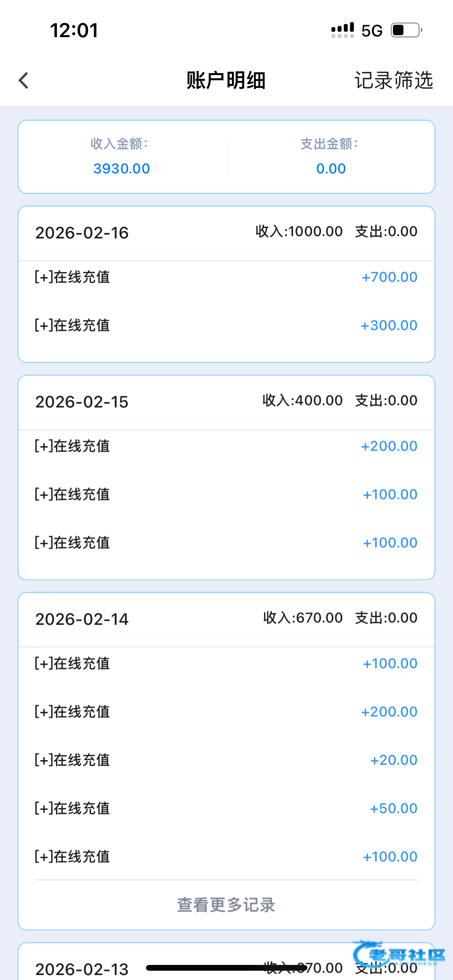Tap the 支出金额 0.00 total
Screen dimensions: 453x980
click(331, 157)
